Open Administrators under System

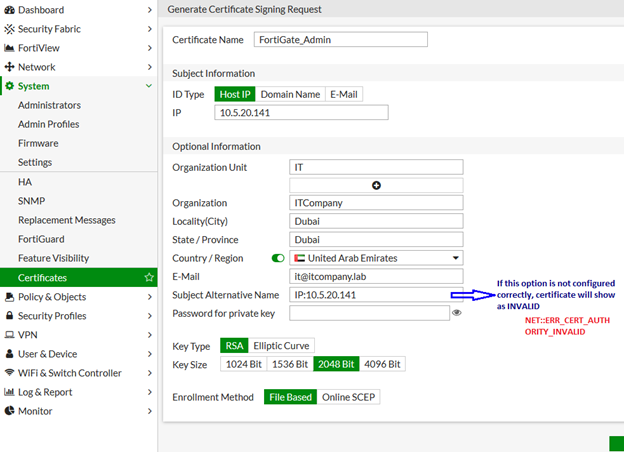tap(49, 106)
